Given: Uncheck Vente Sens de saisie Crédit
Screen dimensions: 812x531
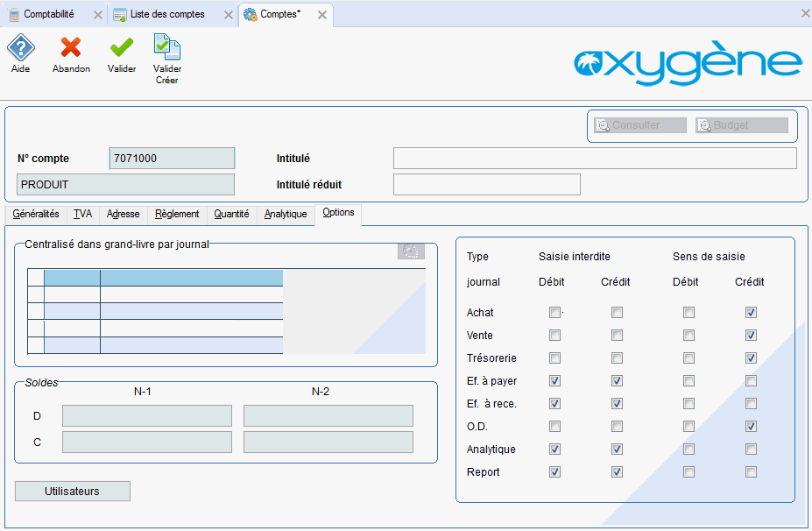Looking at the screenshot, I should coord(751,336).
